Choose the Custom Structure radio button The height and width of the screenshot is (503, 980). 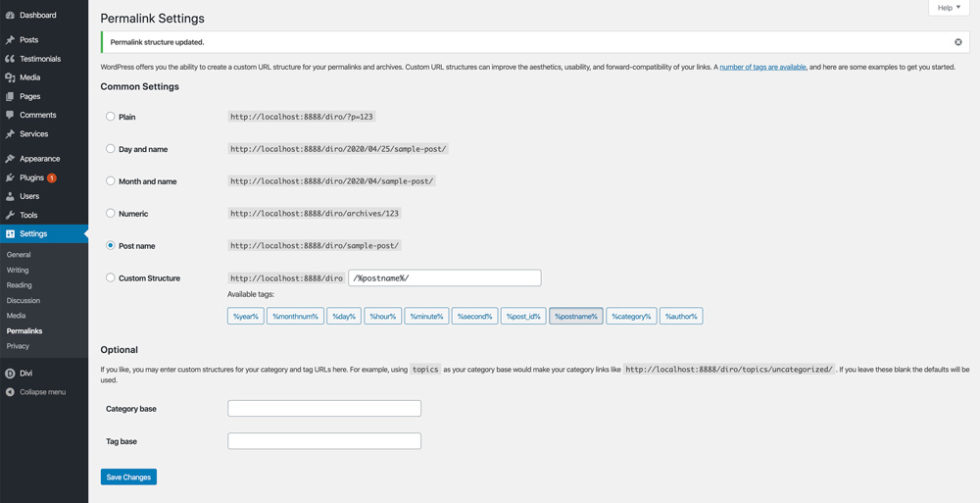[111, 277]
